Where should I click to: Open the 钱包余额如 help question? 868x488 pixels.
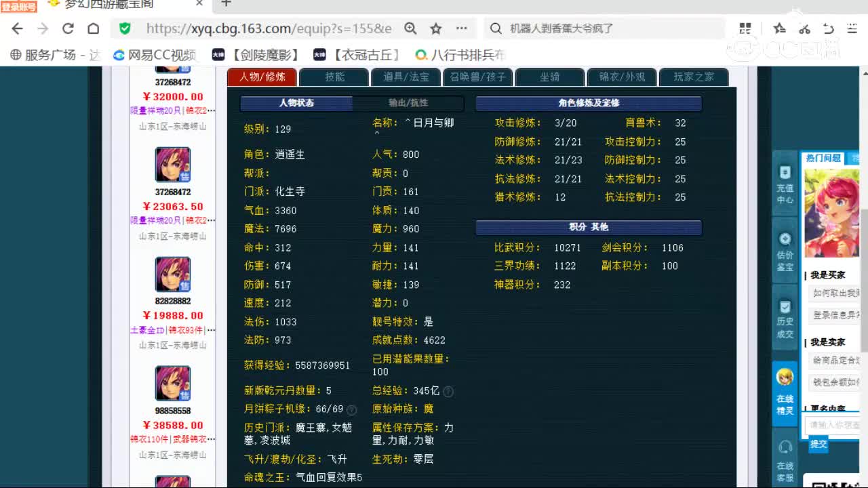pyautogui.click(x=835, y=382)
